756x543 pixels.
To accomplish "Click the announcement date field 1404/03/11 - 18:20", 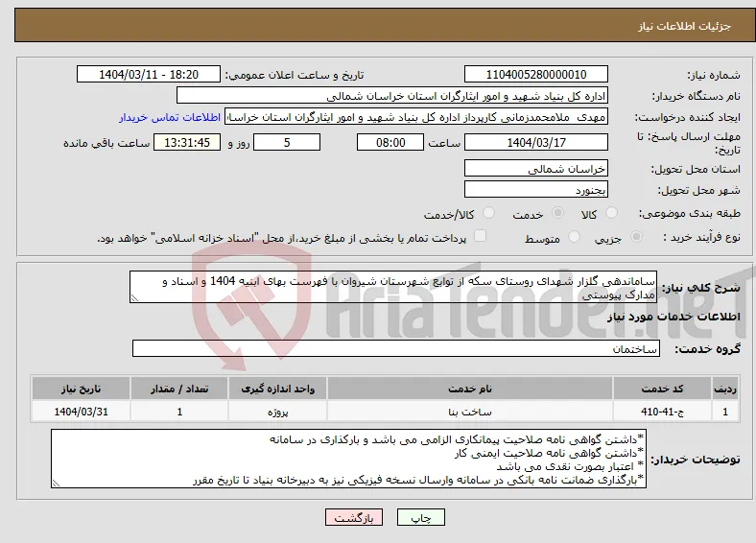I will click(x=149, y=74).
